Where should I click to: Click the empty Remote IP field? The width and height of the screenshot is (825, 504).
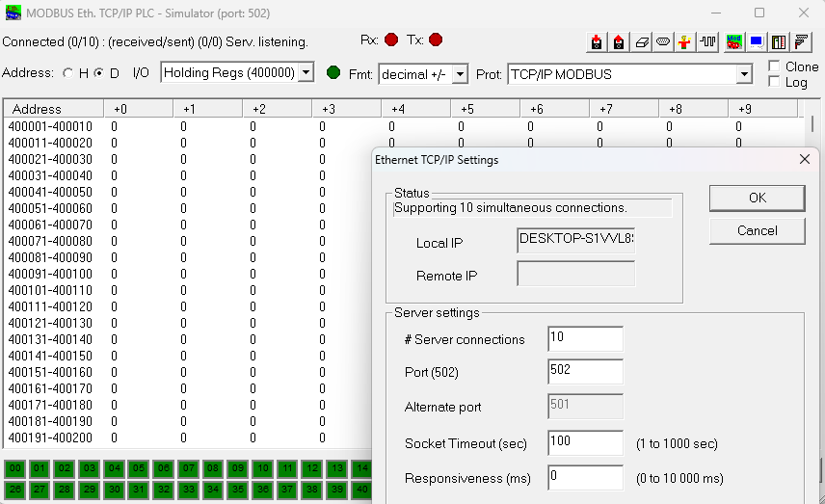575,274
